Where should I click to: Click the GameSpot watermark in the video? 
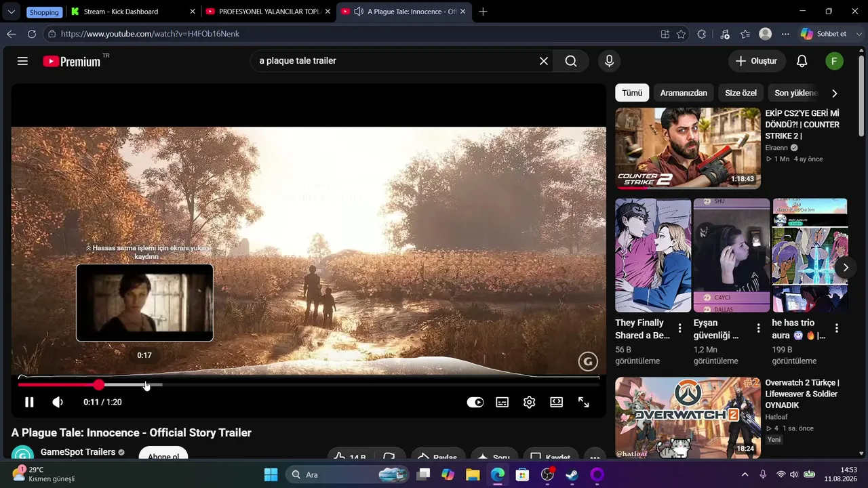tap(588, 361)
